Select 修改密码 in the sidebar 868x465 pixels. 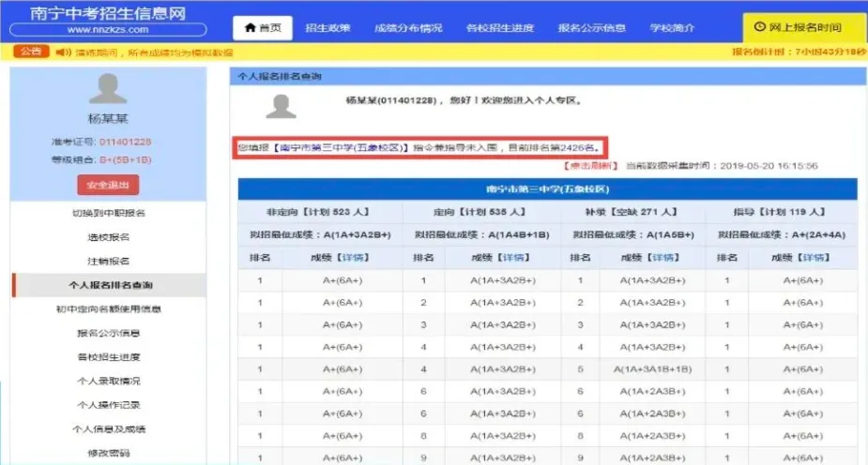coord(109,453)
